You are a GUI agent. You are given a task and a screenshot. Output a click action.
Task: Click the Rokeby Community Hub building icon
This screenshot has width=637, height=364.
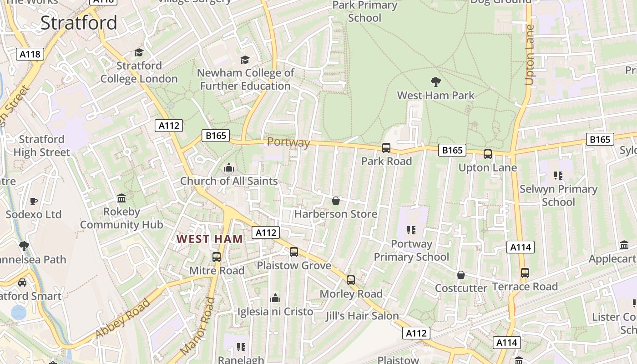click(x=121, y=198)
